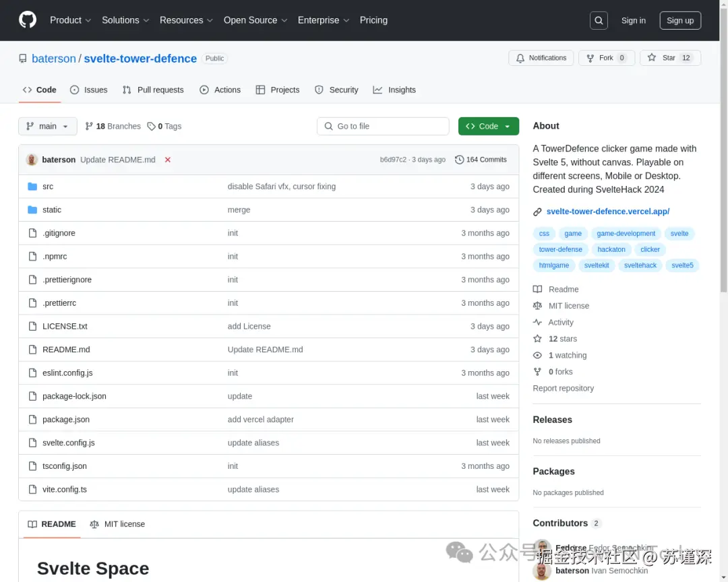Click baterson avatar in commit row

point(32,160)
